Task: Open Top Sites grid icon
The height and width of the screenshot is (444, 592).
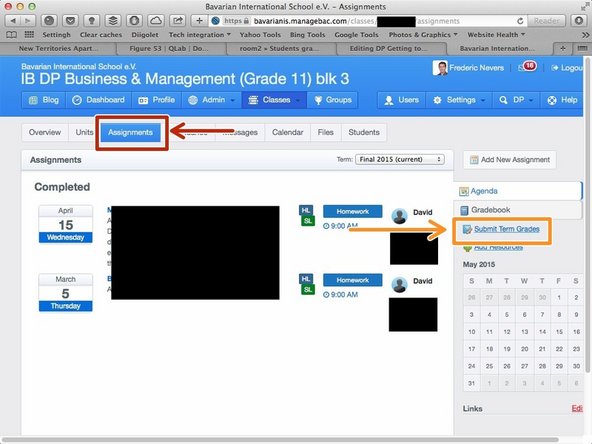Action: pos(29,35)
